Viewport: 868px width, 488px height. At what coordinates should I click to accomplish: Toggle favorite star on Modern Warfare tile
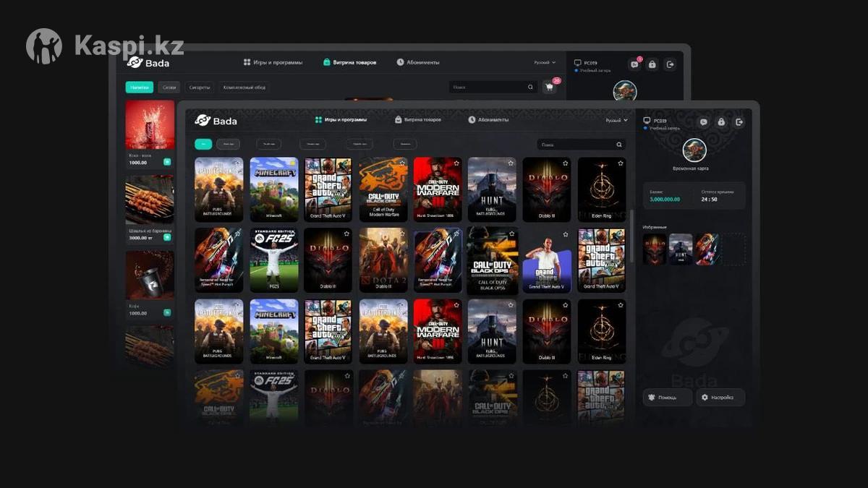tap(456, 163)
